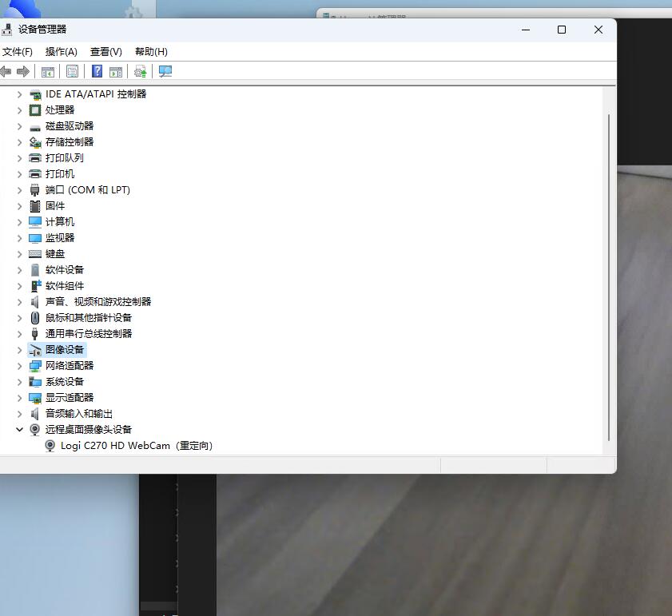Click the show/hide action pane toolbar icon
This screenshot has height=616, width=672.
pyautogui.click(x=116, y=72)
